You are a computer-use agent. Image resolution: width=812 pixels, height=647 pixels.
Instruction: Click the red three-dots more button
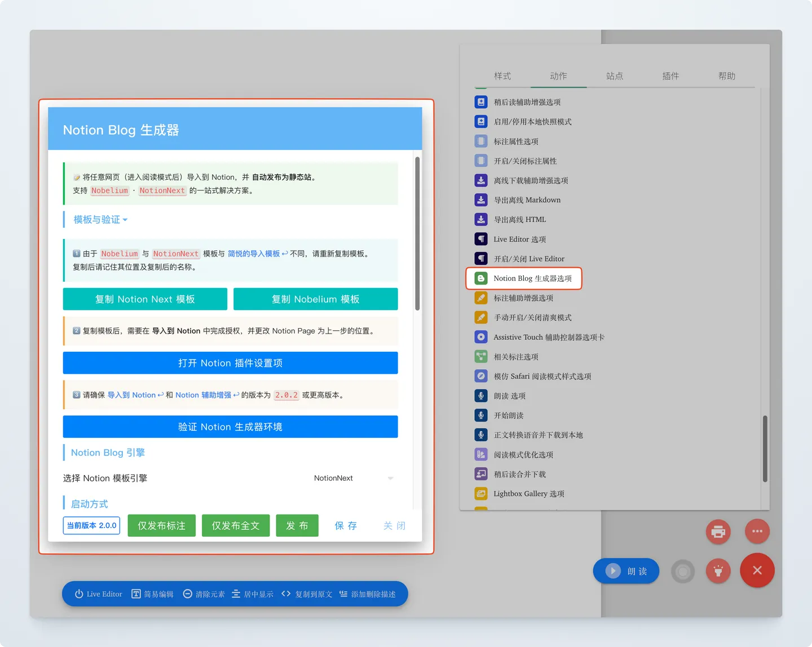(x=757, y=531)
